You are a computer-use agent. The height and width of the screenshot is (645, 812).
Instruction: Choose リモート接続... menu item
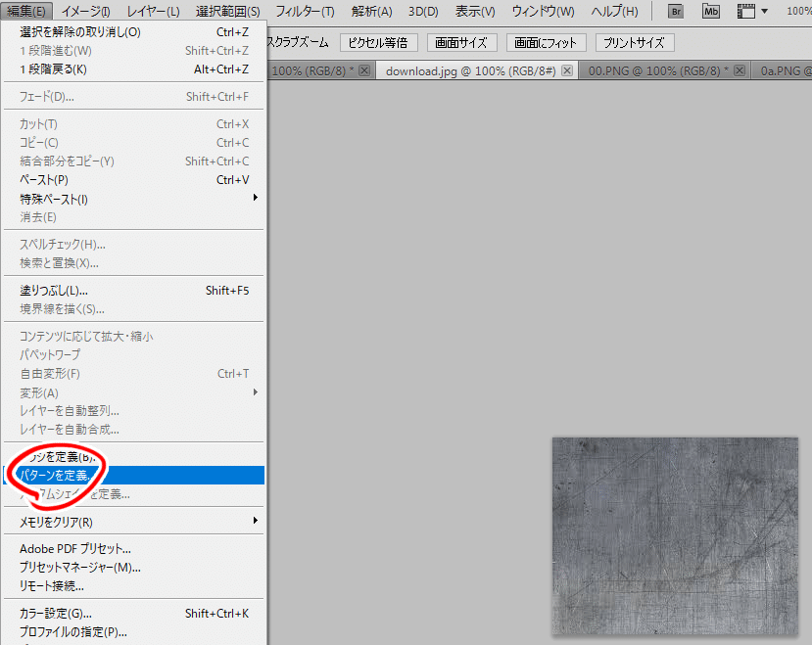[x=133, y=586]
